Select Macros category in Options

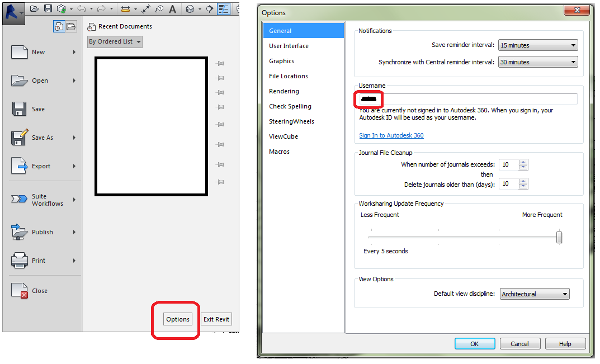(304, 152)
